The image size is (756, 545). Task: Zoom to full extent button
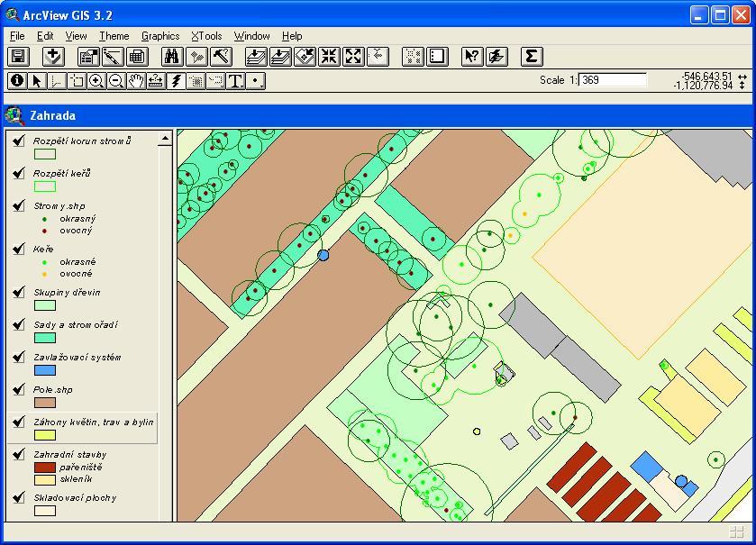click(x=256, y=57)
